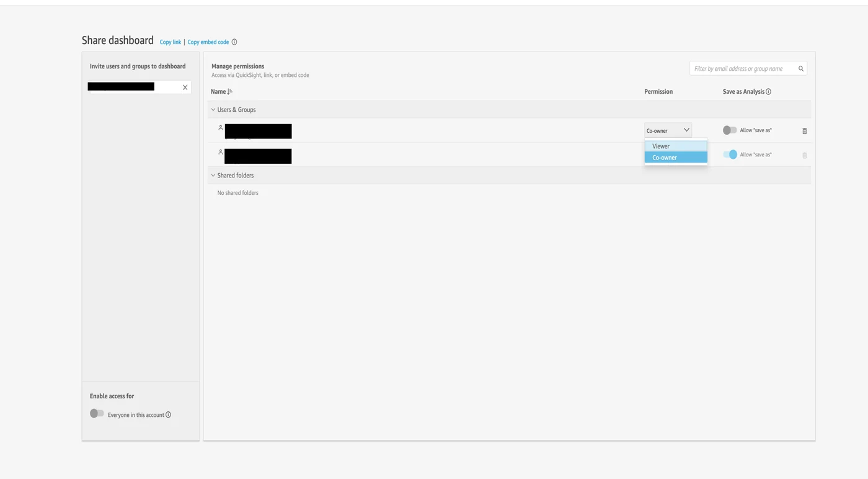Show info for Everyone in this account
The image size is (868, 479).
point(168,415)
